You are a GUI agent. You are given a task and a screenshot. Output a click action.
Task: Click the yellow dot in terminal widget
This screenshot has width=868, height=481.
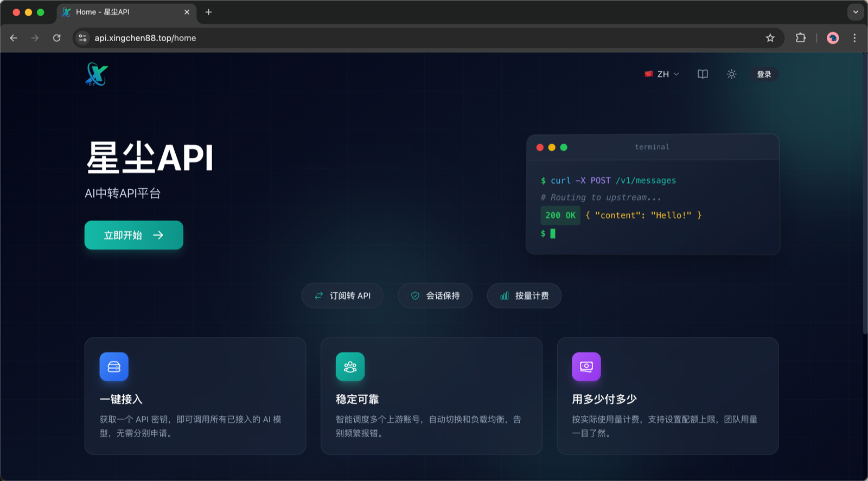click(x=552, y=147)
